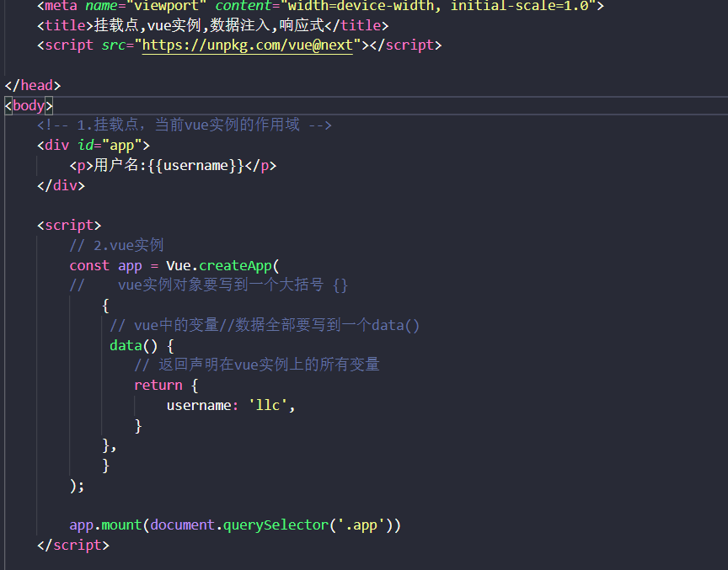Viewport: 728px width, 570px height.
Task: Place cursor in the highlighted <body> tag
Action: point(29,105)
